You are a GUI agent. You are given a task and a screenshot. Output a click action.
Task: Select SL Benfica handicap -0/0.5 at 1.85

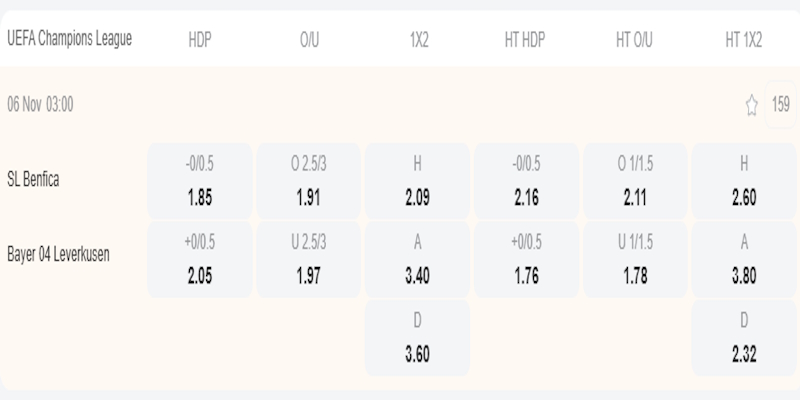[200, 181]
